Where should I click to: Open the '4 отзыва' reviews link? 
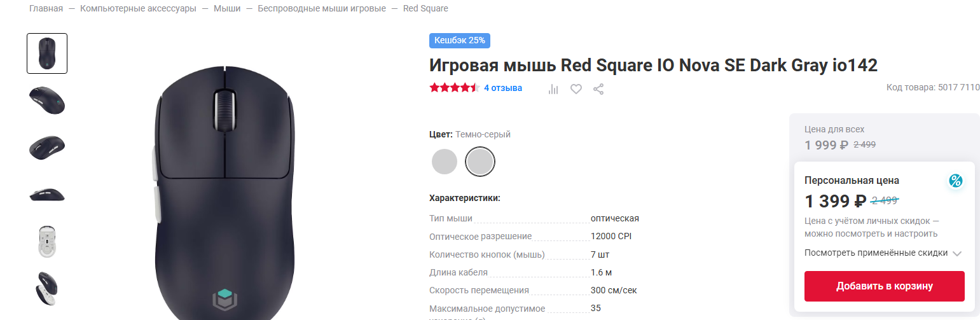503,88
